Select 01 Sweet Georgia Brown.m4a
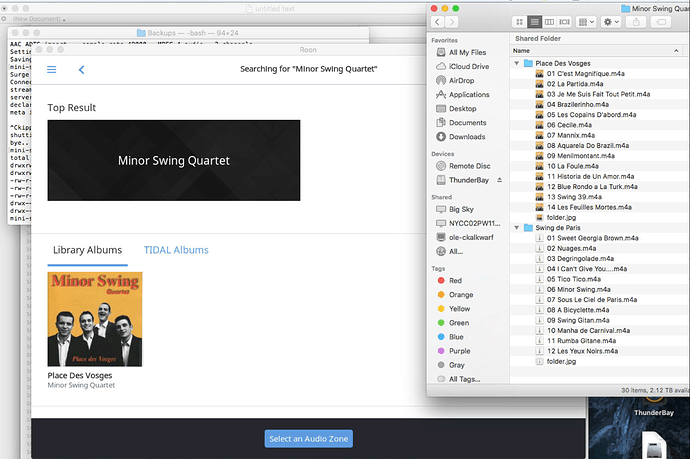Viewport: 690px width, 459px height. (x=600, y=238)
